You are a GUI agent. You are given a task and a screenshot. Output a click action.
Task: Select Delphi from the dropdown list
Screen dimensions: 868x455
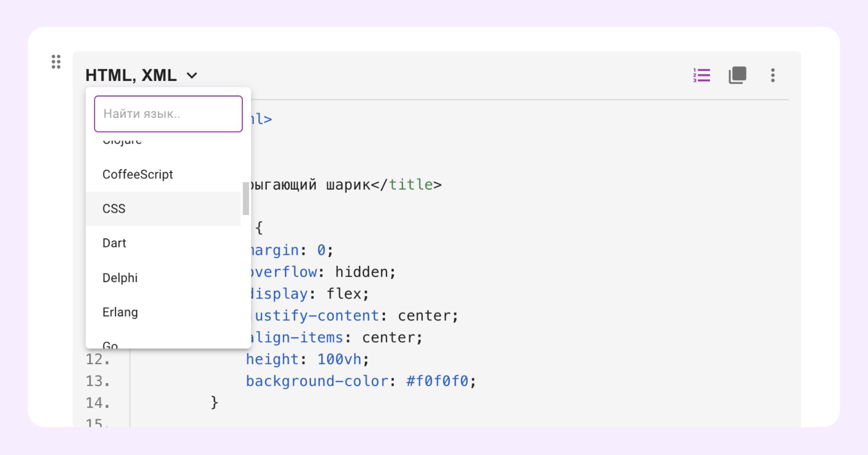pyautogui.click(x=120, y=278)
